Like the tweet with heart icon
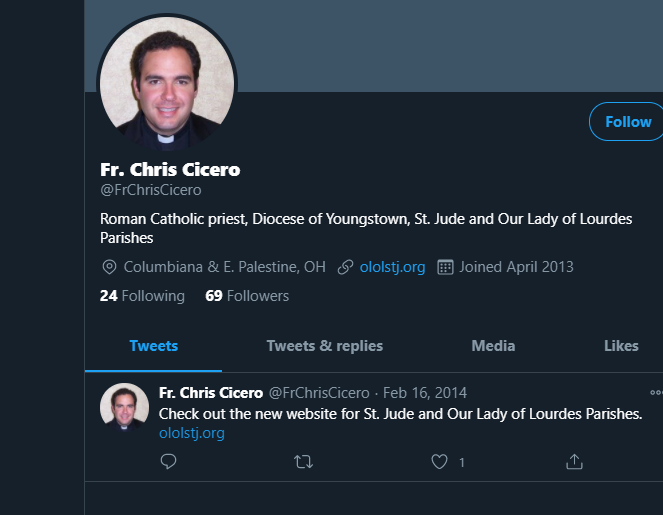This screenshot has height=515, width=663. coord(439,461)
